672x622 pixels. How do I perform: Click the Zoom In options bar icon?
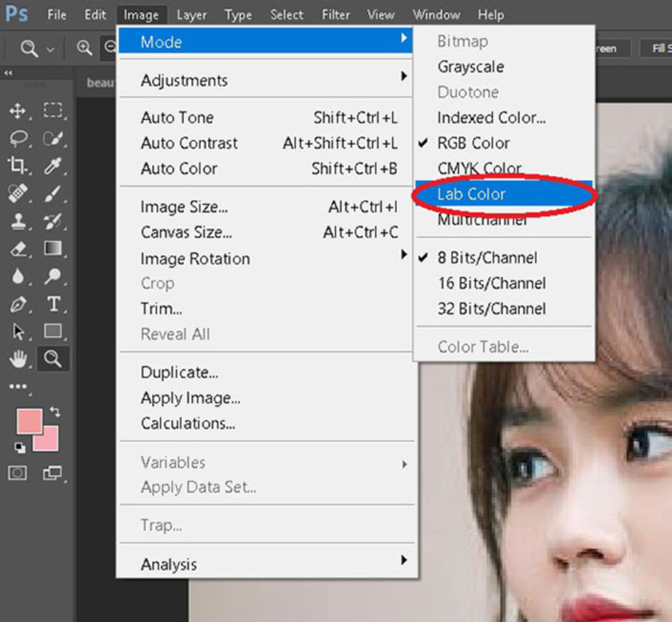(85, 47)
